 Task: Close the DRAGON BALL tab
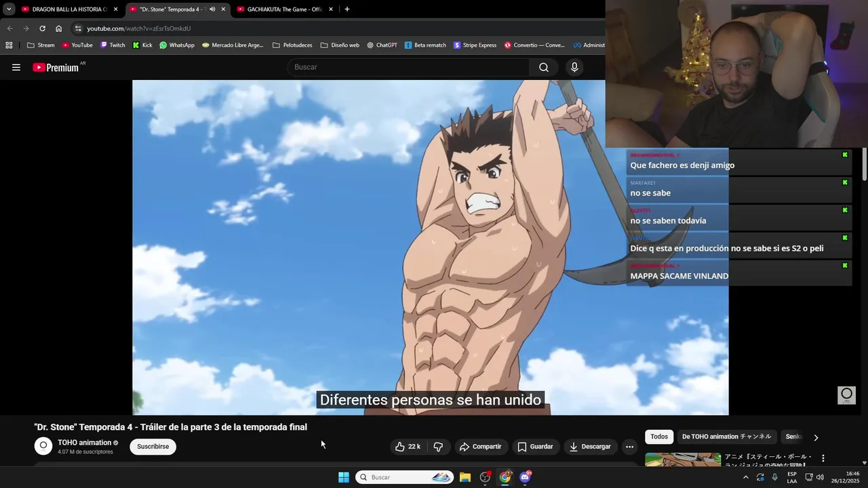coord(115,9)
